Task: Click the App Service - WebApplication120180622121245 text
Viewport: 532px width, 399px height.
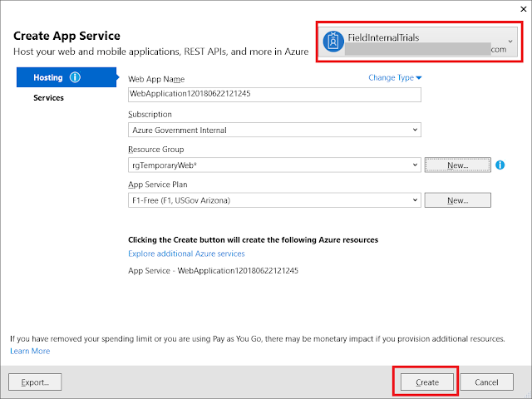Action: click(x=213, y=271)
